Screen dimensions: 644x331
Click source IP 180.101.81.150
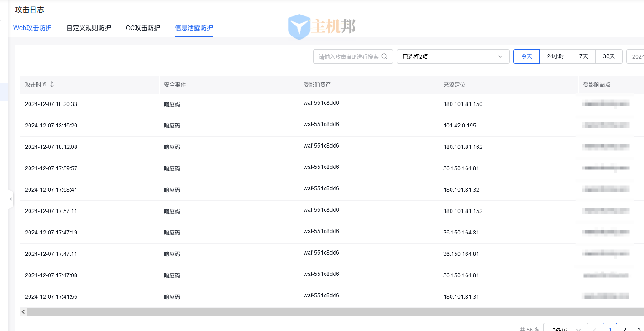click(463, 104)
